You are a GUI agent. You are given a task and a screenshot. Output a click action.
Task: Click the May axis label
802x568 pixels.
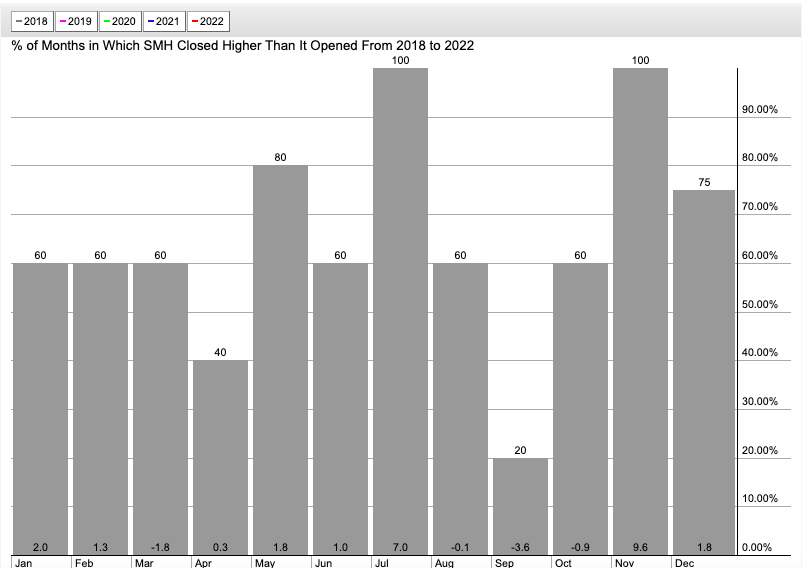265,563
